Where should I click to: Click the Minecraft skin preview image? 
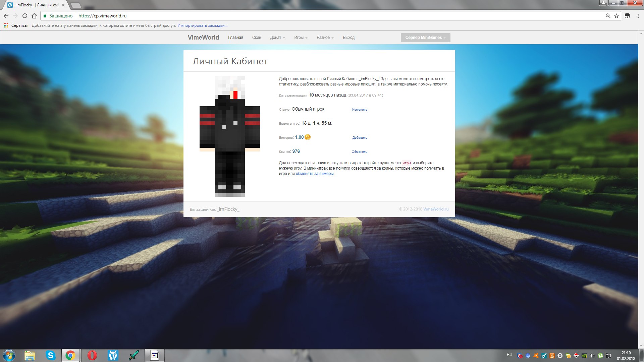coord(230,136)
